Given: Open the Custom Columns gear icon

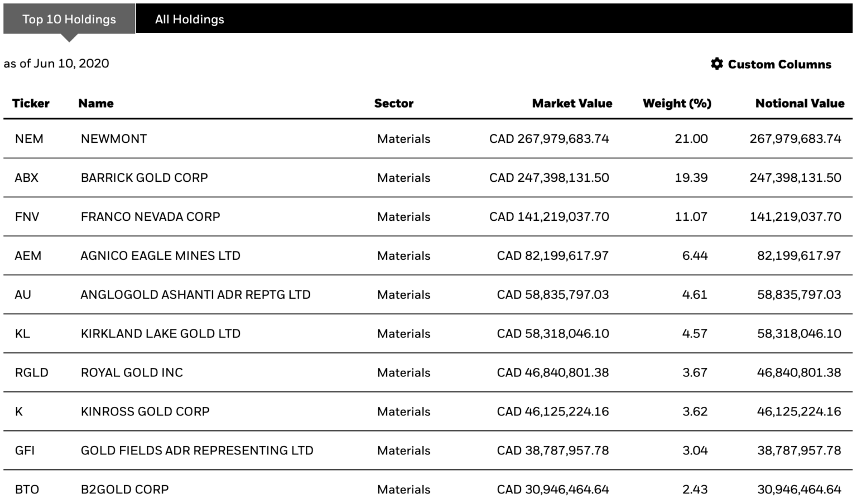Looking at the screenshot, I should pyautogui.click(x=718, y=64).
